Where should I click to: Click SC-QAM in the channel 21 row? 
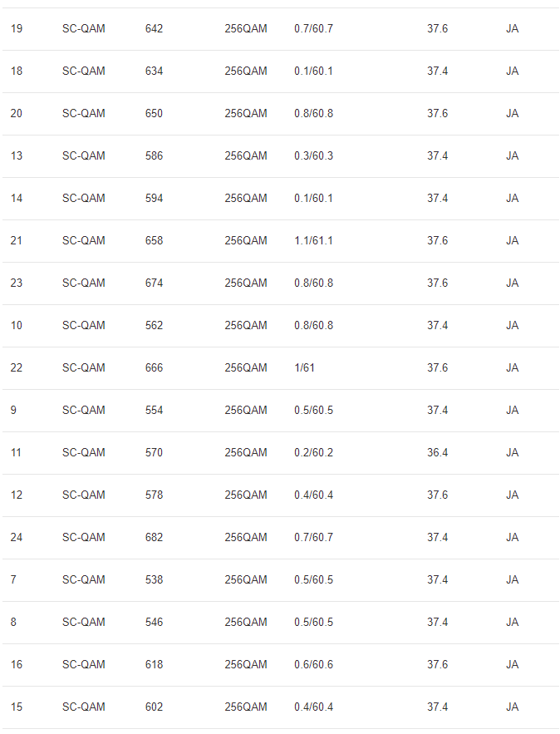[84, 241]
